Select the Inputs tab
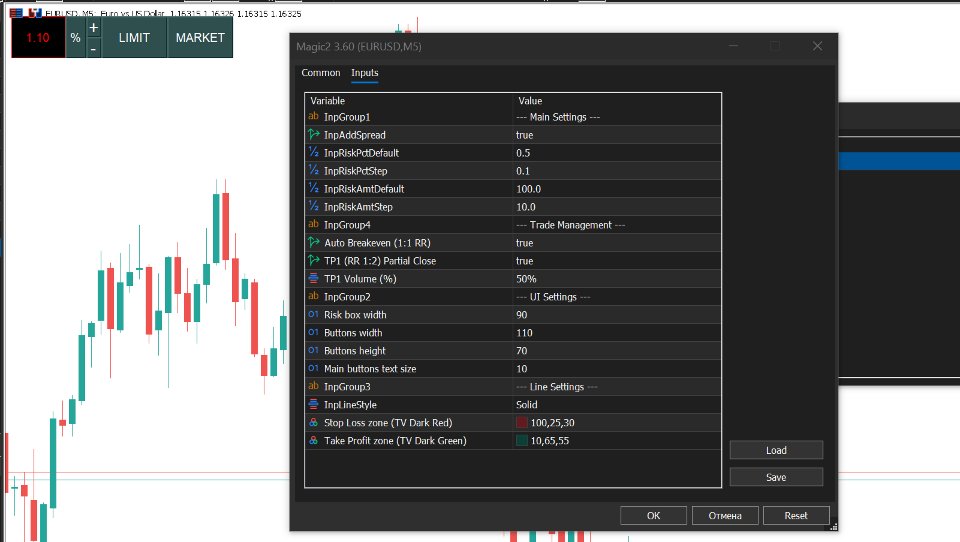The image size is (960, 542). click(x=364, y=73)
